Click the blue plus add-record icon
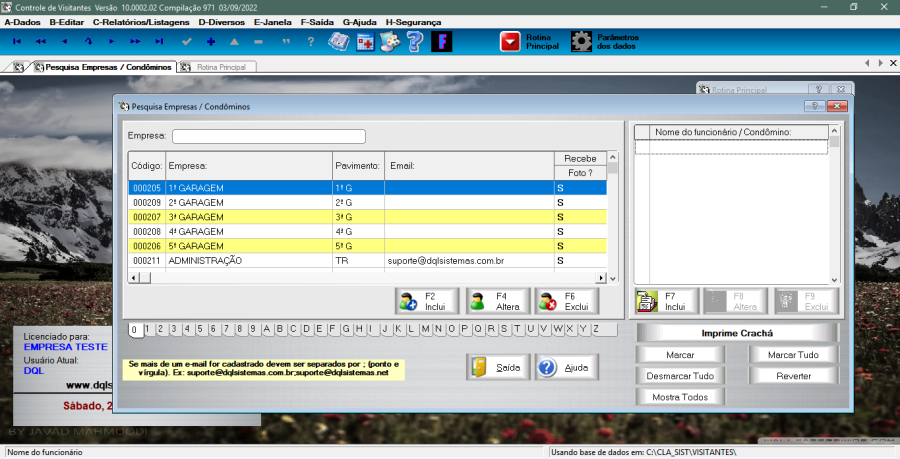Viewport: 900px width, 459px height. pos(210,42)
